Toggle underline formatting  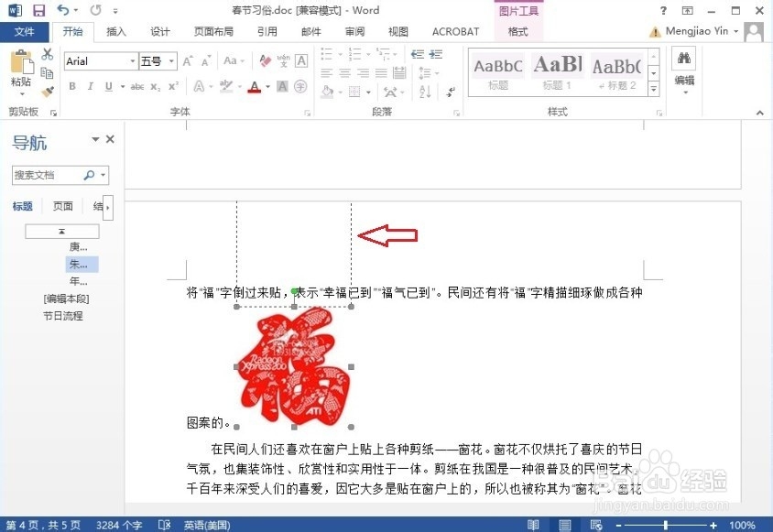pos(108,86)
